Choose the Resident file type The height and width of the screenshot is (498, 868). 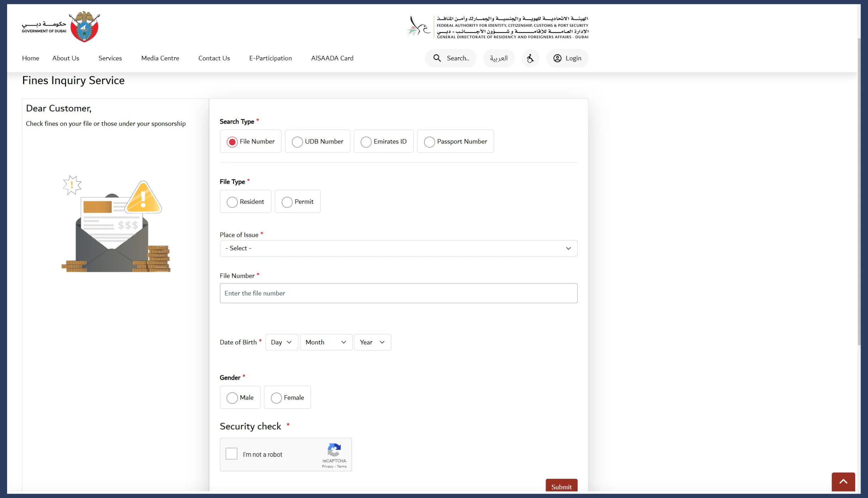tap(232, 202)
